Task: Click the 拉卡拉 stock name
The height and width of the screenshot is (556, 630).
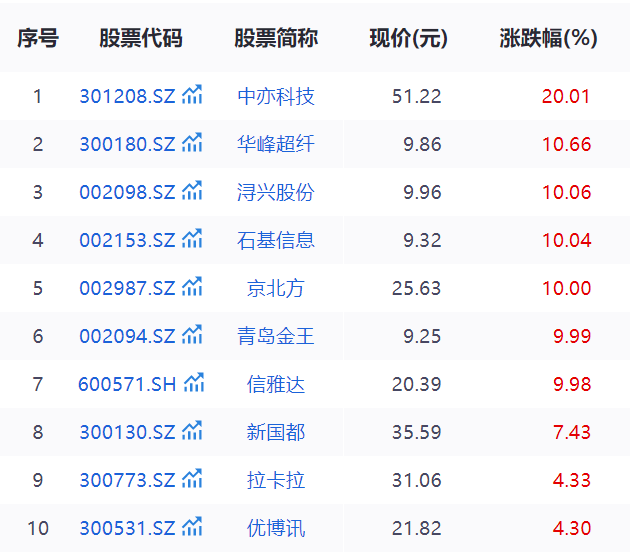Action: 276,481
